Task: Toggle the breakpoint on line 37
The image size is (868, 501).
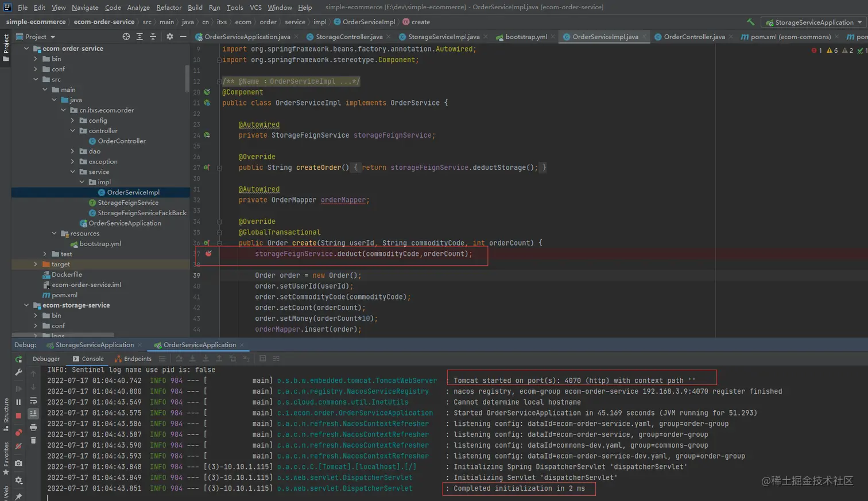Action: pyautogui.click(x=208, y=254)
